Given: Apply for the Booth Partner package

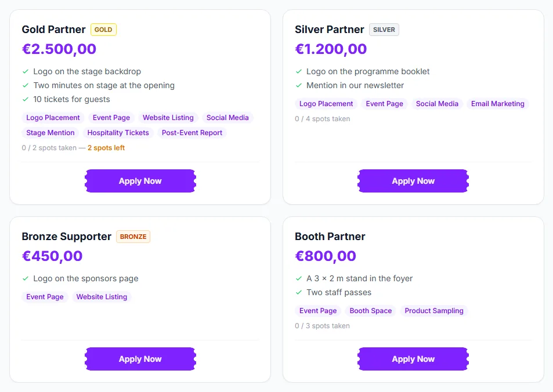Looking at the screenshot, I should tap(413, 359).
